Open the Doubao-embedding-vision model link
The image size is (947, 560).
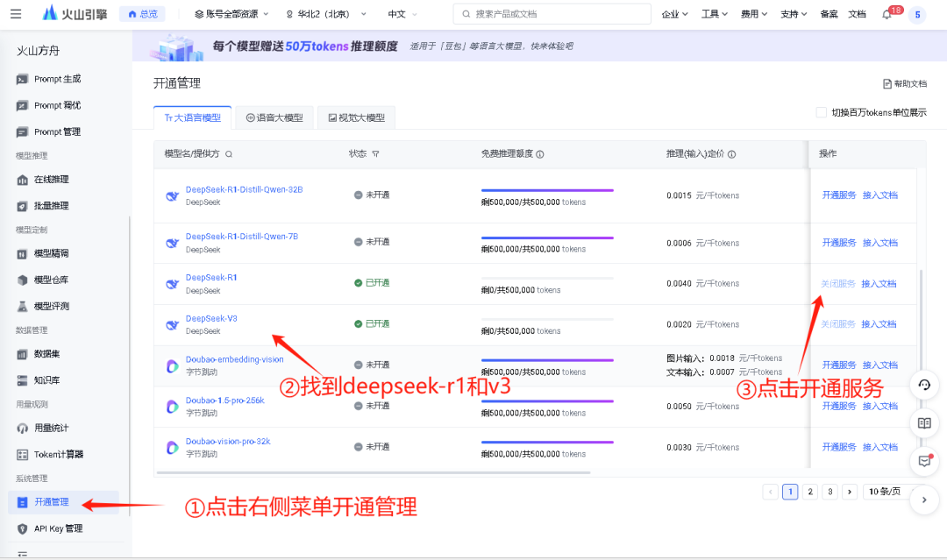point(234,359)
